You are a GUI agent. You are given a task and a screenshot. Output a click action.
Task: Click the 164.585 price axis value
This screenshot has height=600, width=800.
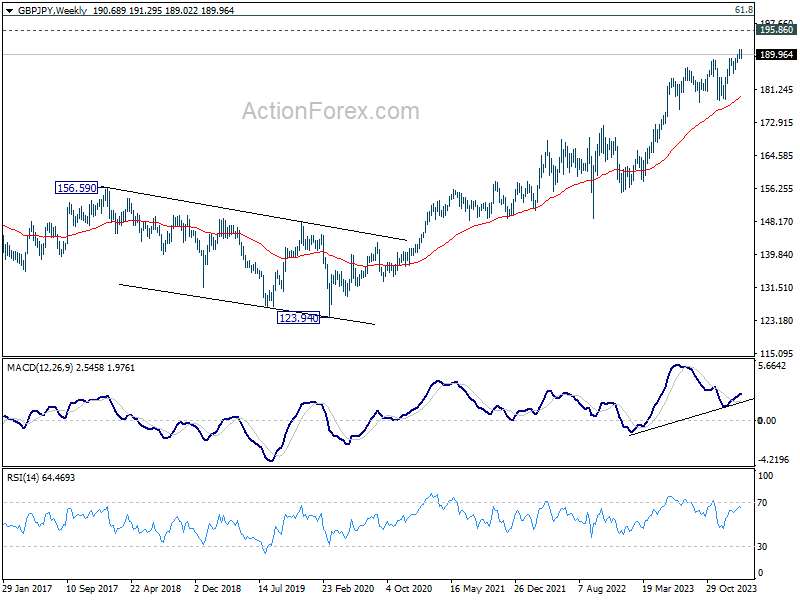coord(777,156)
